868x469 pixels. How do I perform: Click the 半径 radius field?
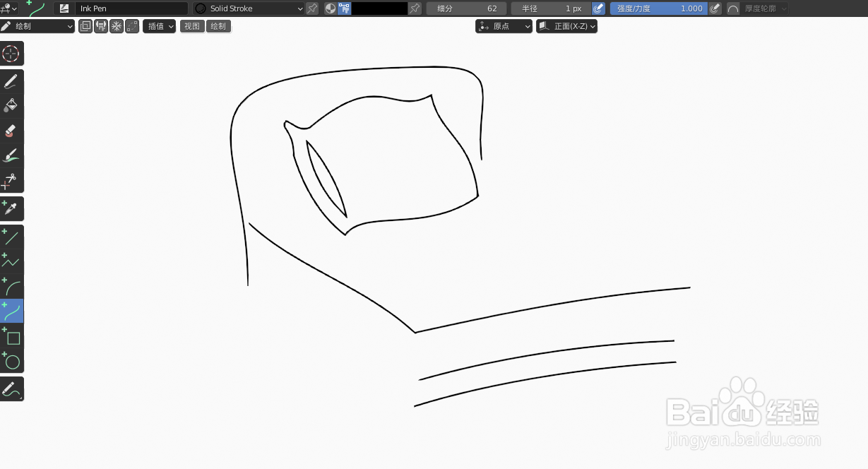pos(551,8)
